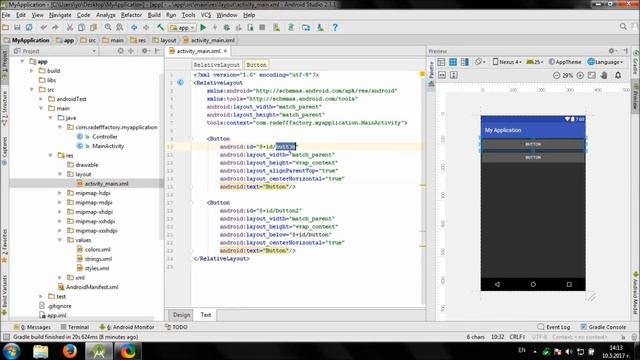This screenshot has width=640, height=360.
Task: Open the Nexus 4 device dropdown
Action: pyautogui.click(x=507, y=62)
